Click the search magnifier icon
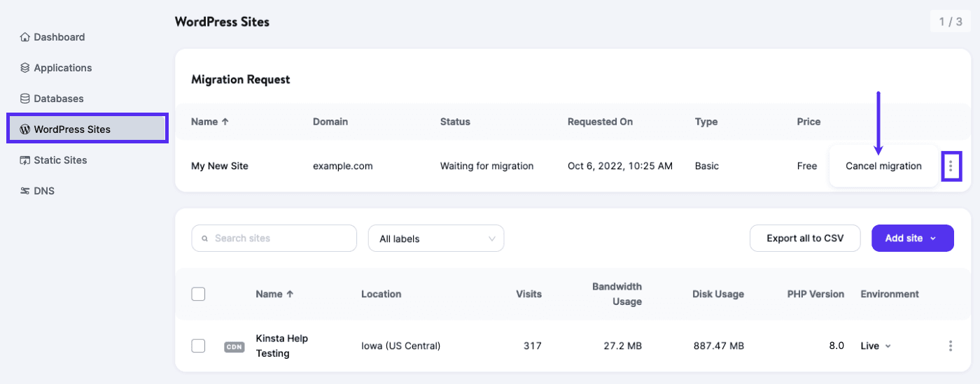The image size is (980, 384). point(205,239)
